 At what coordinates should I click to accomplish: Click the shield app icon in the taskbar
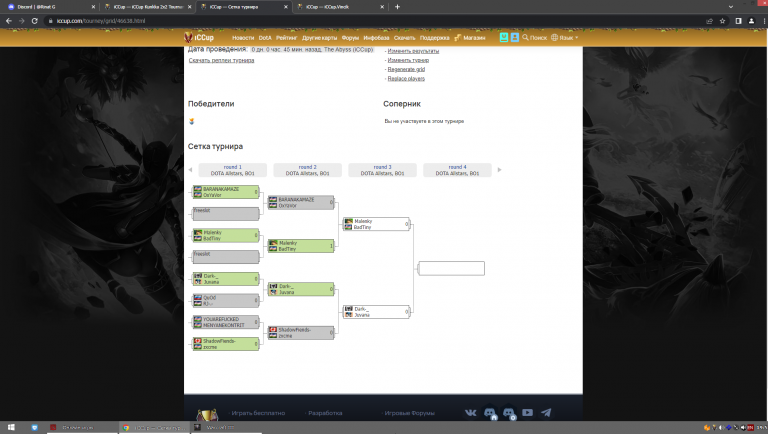34,427
